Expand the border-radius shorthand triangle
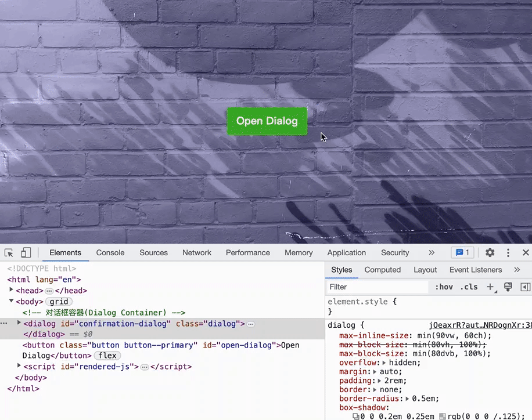532x420 pixels. coord(407,399)
